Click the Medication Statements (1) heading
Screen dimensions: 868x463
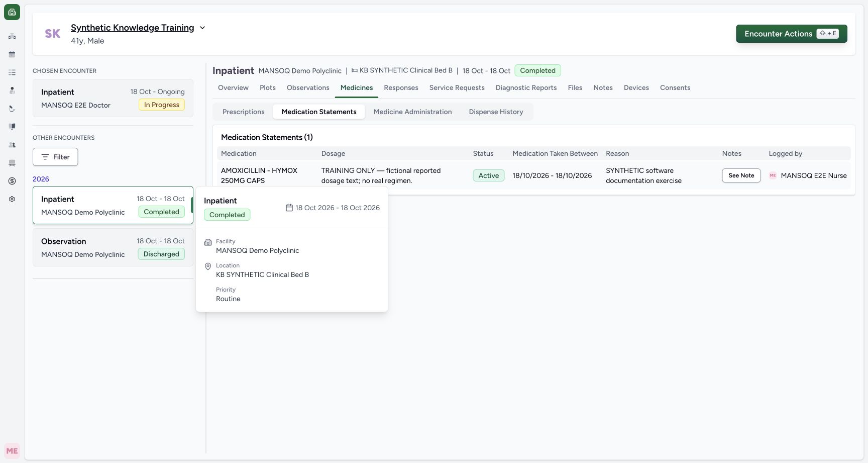[x=267, y=137]
